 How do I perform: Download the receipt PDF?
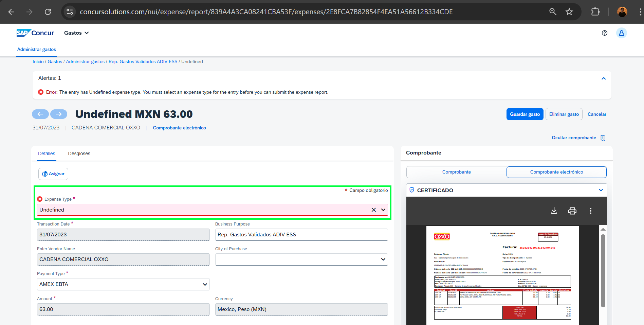point(554,211)
